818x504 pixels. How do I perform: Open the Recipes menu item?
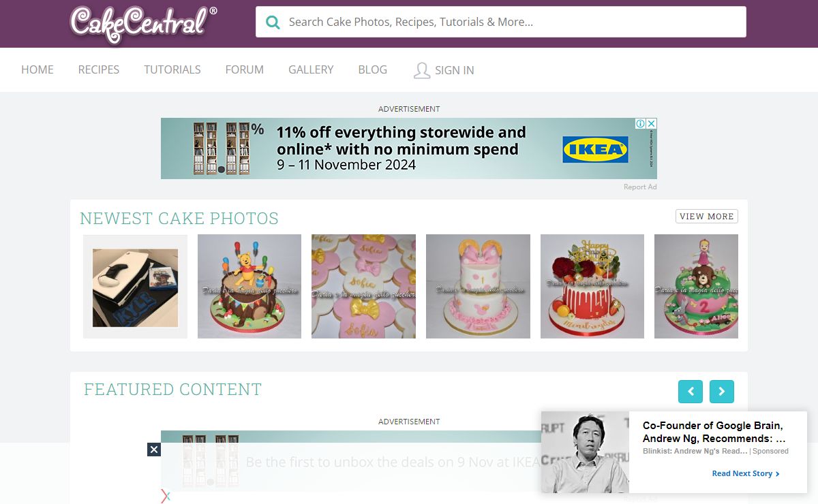point(99,69)
